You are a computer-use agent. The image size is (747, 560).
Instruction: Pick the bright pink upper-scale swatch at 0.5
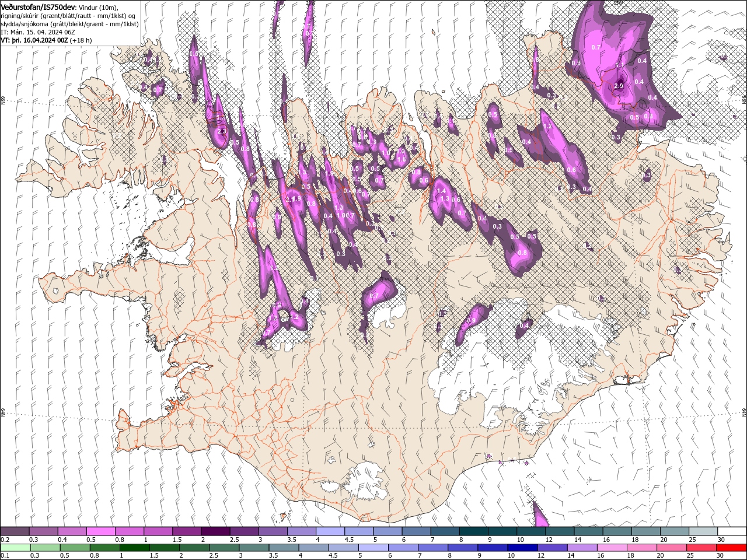tap(100, 531)
